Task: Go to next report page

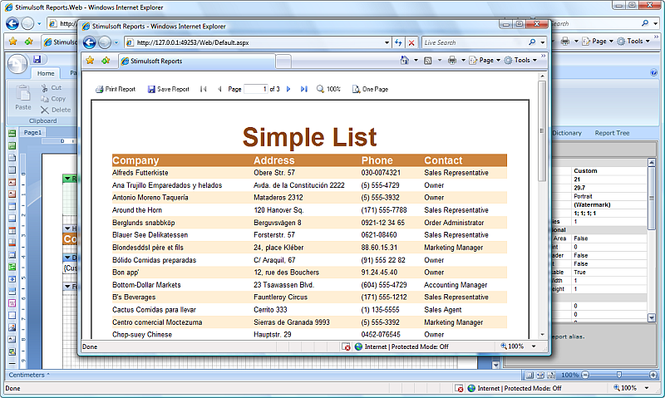Action: [x=288, y=89]
